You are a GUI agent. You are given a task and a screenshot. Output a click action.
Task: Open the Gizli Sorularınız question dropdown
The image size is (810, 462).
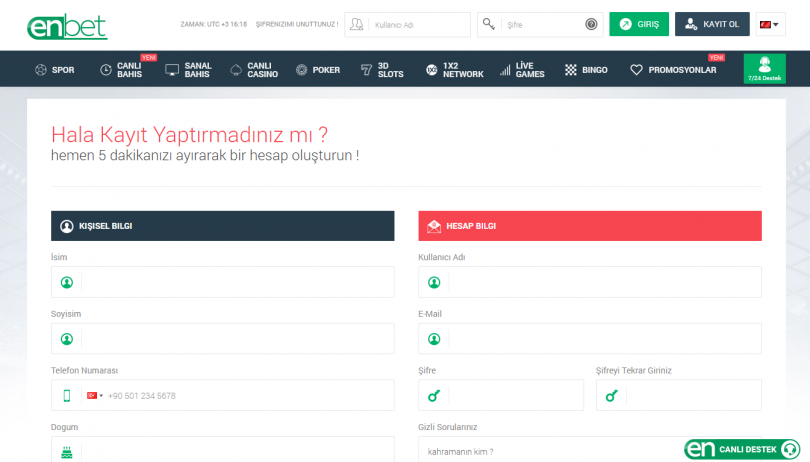click(589, 450)
